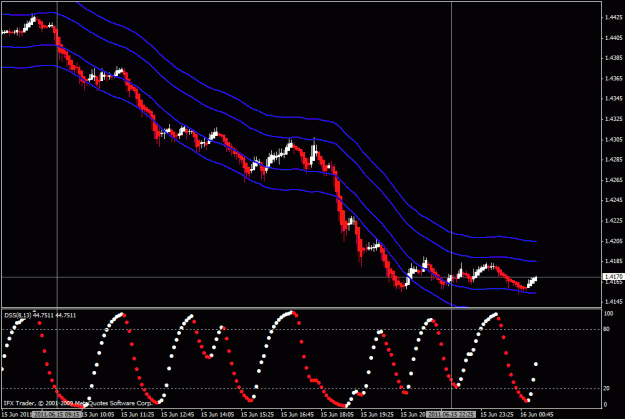Click the highlighted 2011.06.15 22:25 time marker
The width and height of the screenshot is (625, 419).
point(451,415)
